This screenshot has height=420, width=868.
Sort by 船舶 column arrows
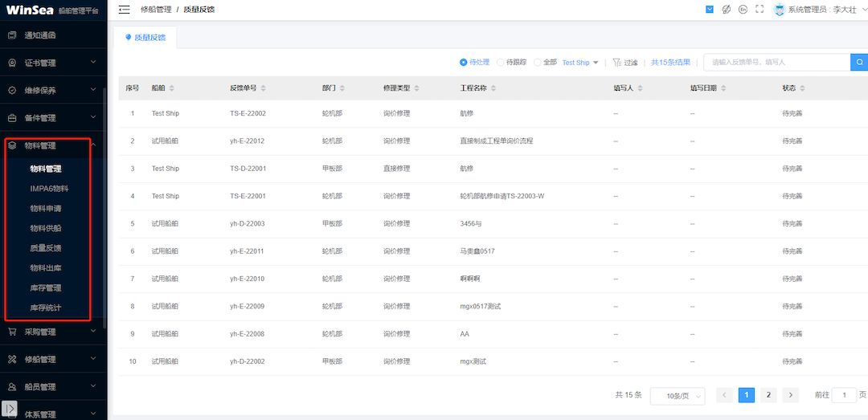tap(172, 88)
